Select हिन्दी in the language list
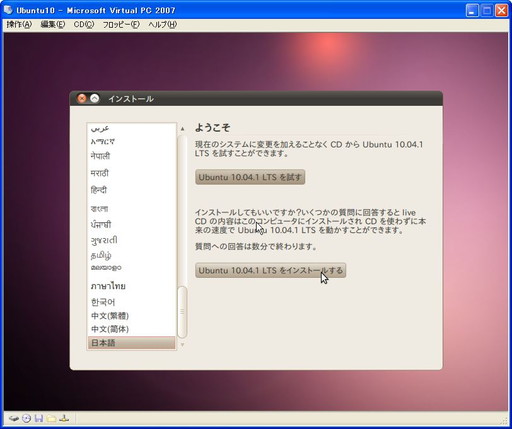 [131, 190]
